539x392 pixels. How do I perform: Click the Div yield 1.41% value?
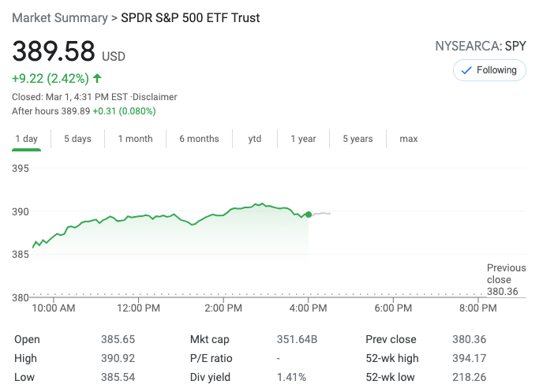coord(291,378)
